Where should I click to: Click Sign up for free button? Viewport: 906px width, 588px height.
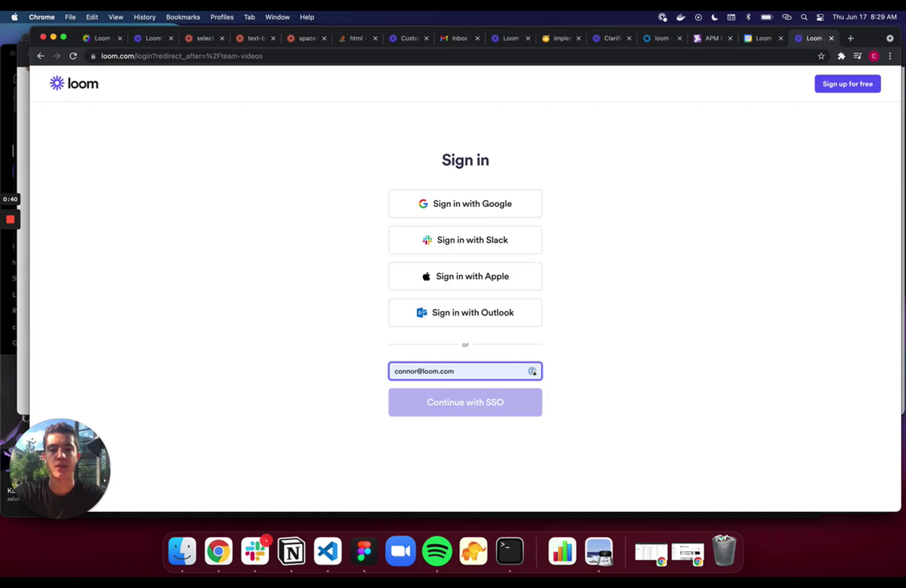click(x=847, y=84)
